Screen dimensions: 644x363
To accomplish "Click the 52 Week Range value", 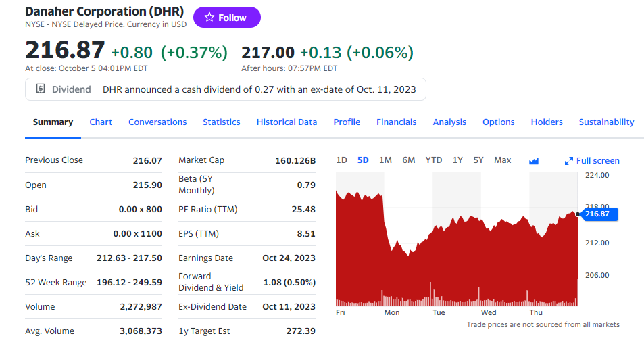I will (x=129, y=282).
